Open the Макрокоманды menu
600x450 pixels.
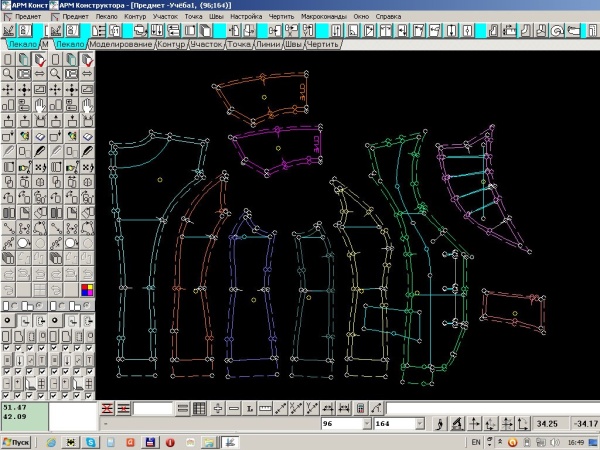324,16
